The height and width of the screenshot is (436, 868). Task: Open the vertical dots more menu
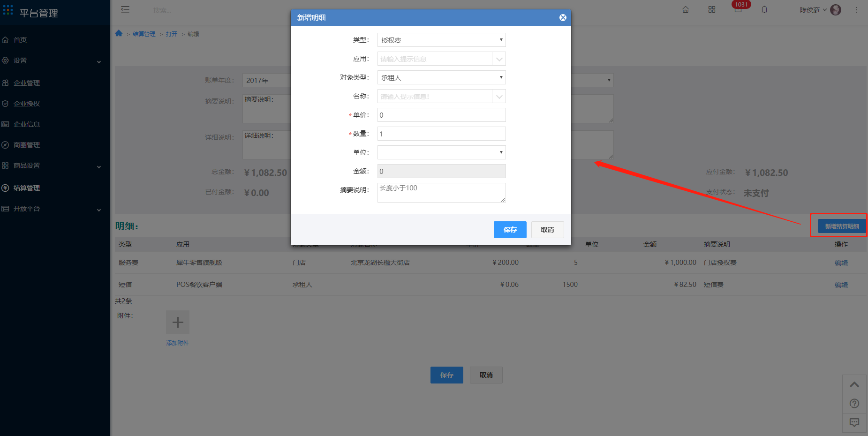[856, 10]
